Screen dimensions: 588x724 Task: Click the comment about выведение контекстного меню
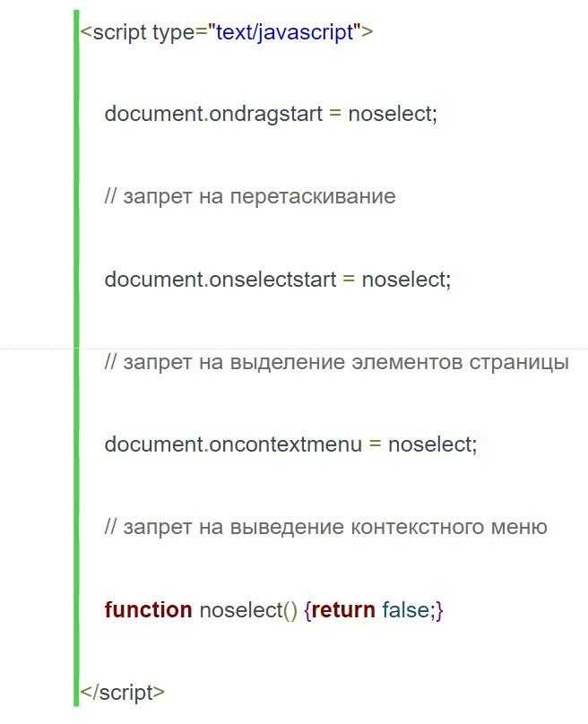click(x=326, y=527)
